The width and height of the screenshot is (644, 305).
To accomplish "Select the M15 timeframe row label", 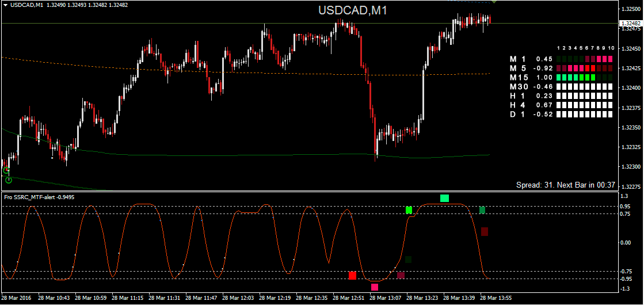I will tap(519, 77).
